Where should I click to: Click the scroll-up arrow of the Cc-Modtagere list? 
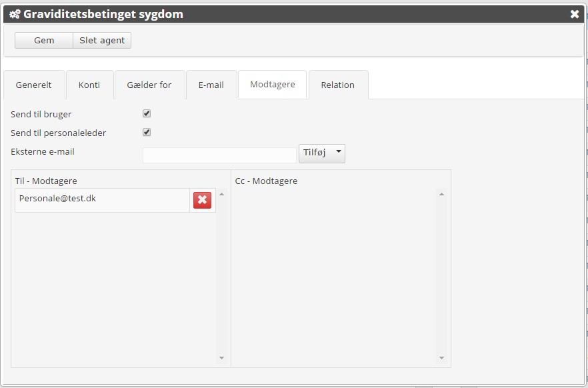tap(441, 193)
